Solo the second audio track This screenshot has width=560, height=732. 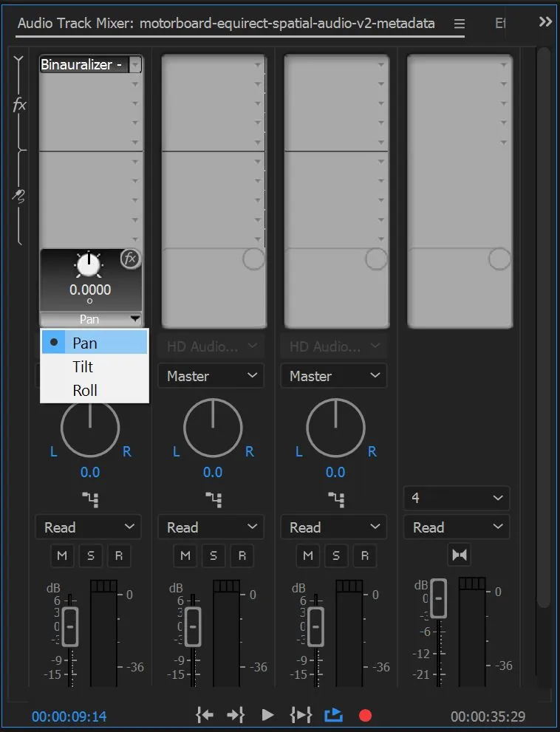point(214,555)
